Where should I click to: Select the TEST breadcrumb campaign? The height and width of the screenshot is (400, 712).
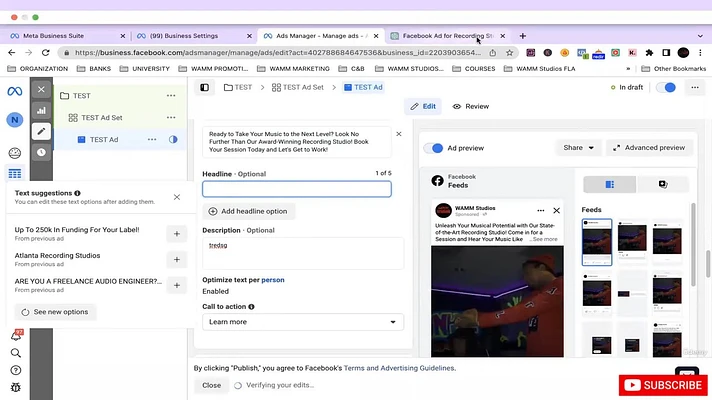point(238,87)
